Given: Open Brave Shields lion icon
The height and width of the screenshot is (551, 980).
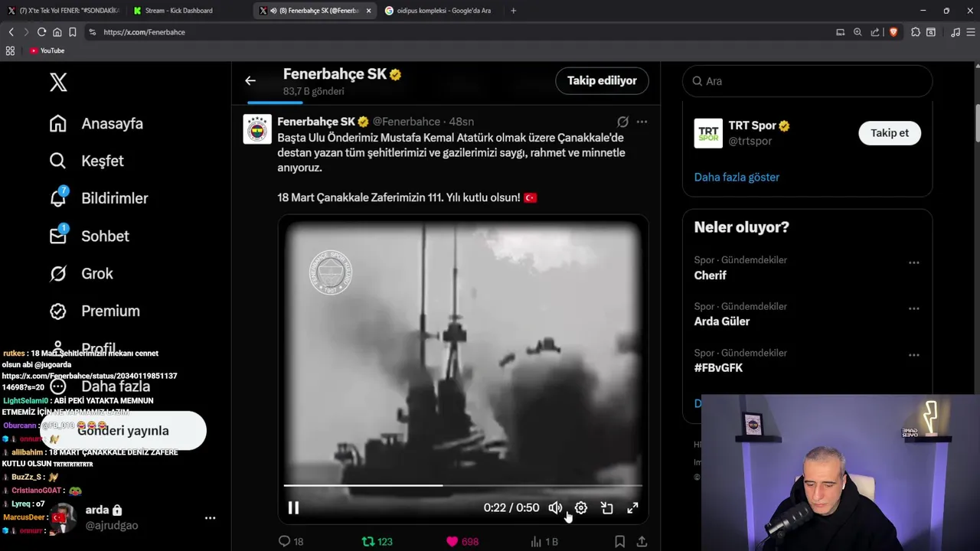Looking at the screenshot, I should tap(893, 32).
